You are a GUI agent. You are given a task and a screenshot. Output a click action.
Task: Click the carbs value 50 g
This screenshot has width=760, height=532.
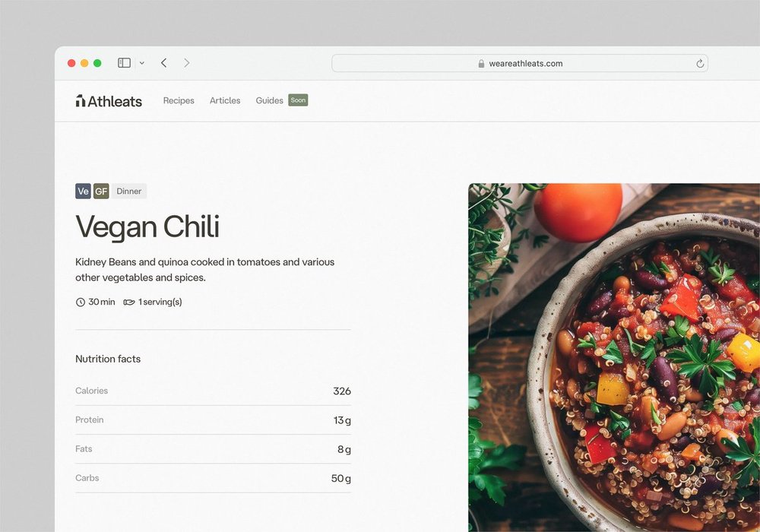tap(340, 478)
